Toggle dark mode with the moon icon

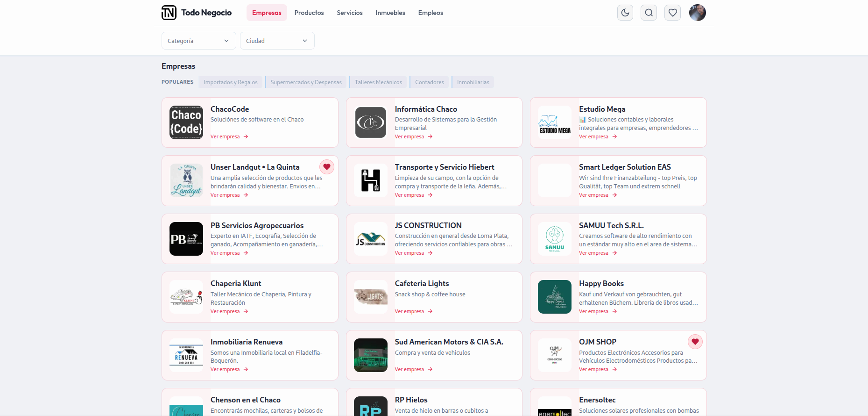tap(625, 13)
